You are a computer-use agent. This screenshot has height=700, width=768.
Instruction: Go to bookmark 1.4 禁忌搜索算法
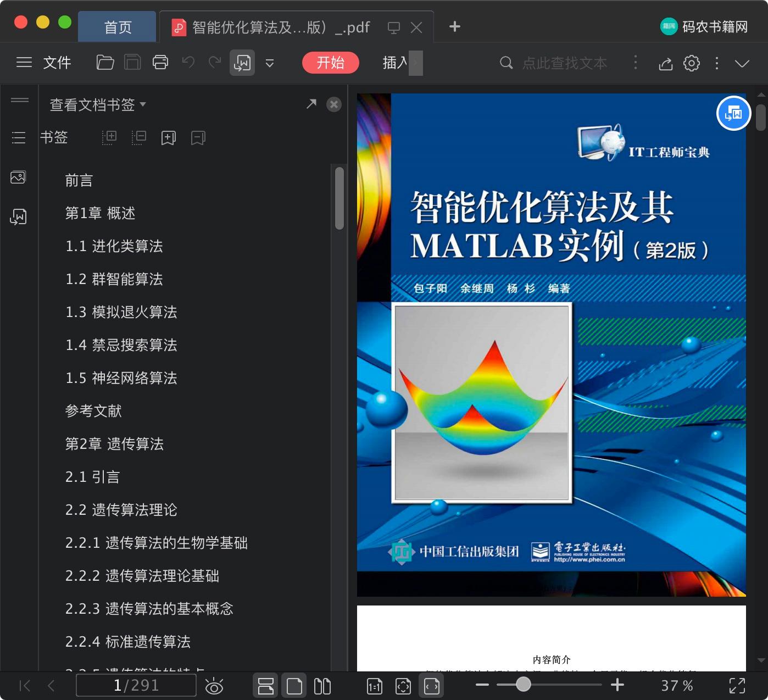(121, 345)
